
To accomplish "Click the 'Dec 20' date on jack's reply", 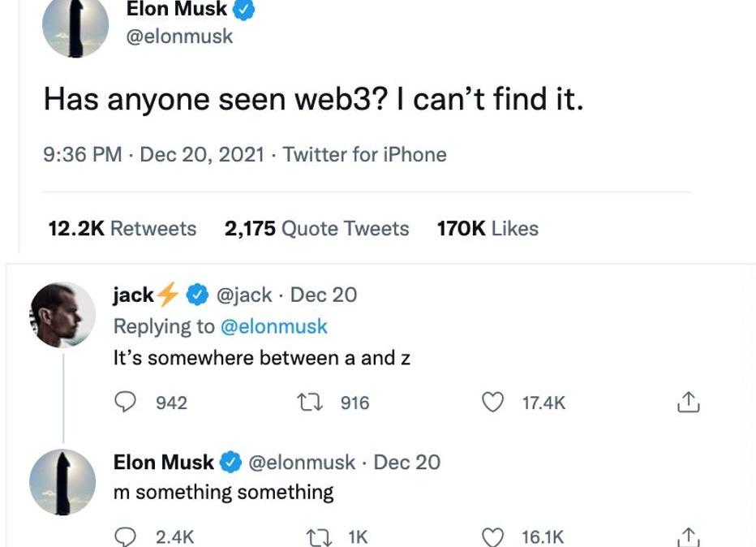I will click(x=323, y=295).
